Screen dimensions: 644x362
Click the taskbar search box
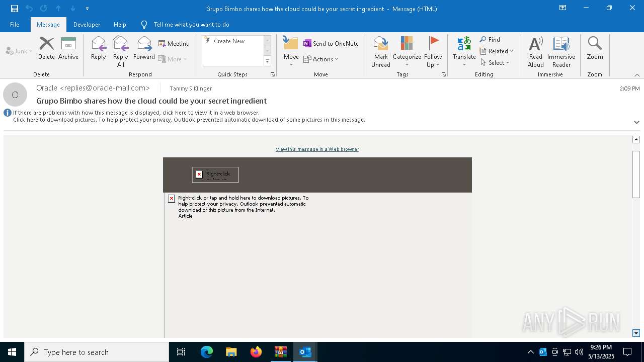pos(97,352)
